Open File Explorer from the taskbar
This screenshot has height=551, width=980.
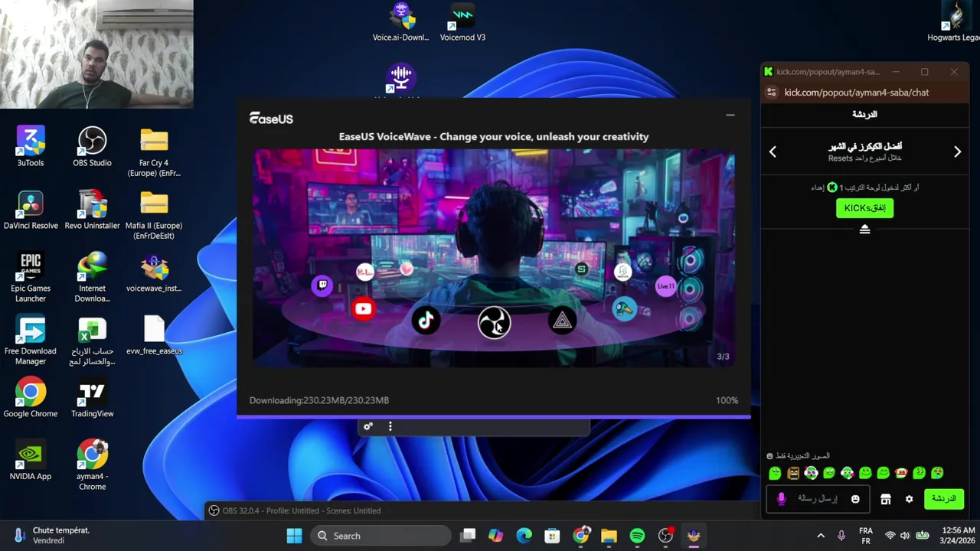pos(609,536)
